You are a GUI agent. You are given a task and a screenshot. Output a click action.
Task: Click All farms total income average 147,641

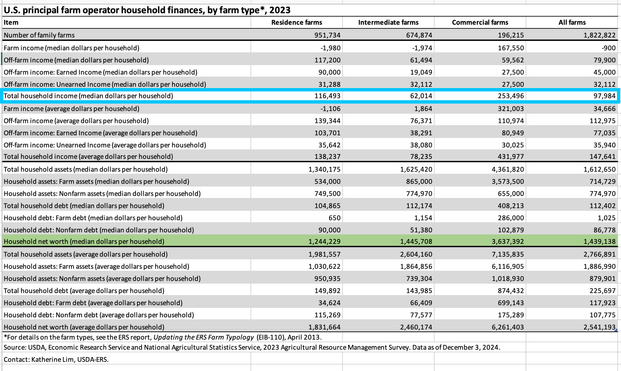pos(603,156)
